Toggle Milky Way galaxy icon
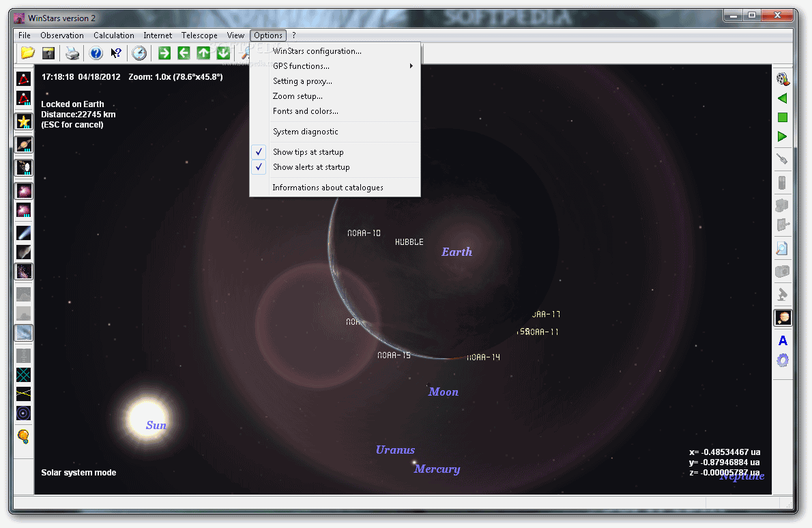Viewport: 812px width, 528px height. (x=24, y=272)
